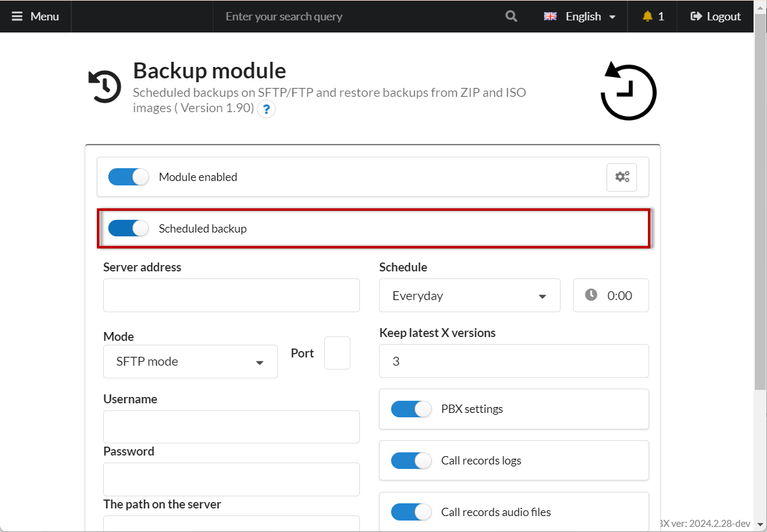Image resolution: width=767 pixels, height=532 pixels.
Task: Toggle PBX settings switch
Action: pos(411,409)
